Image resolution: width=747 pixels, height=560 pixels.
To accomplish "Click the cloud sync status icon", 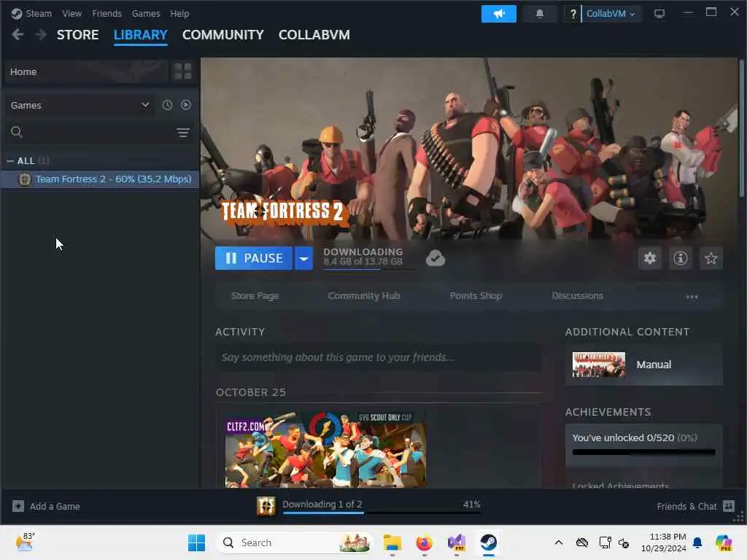I will (x=435, y=258).
